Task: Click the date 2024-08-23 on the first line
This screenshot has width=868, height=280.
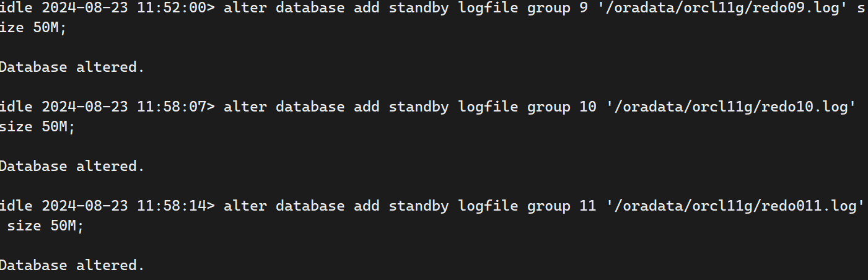Action: click(85, 7)
